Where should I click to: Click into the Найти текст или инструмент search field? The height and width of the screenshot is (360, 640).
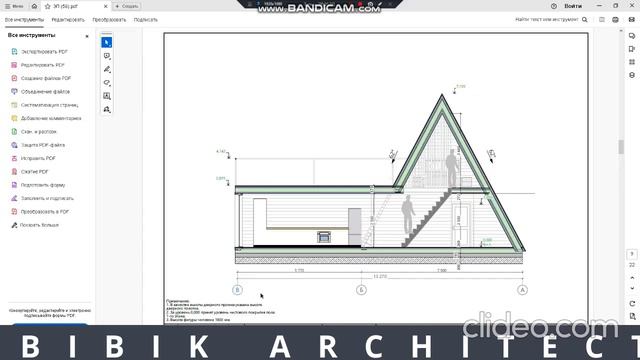546,20
